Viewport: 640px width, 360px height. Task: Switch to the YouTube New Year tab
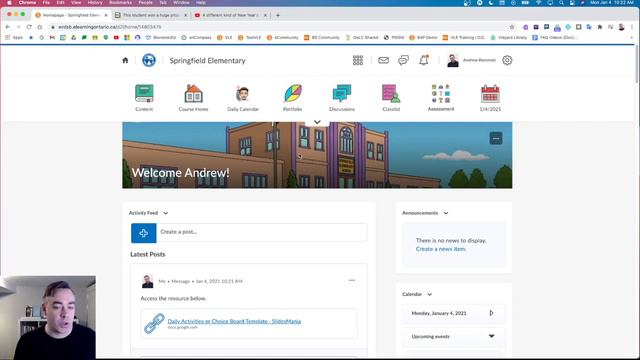[231, 15]
